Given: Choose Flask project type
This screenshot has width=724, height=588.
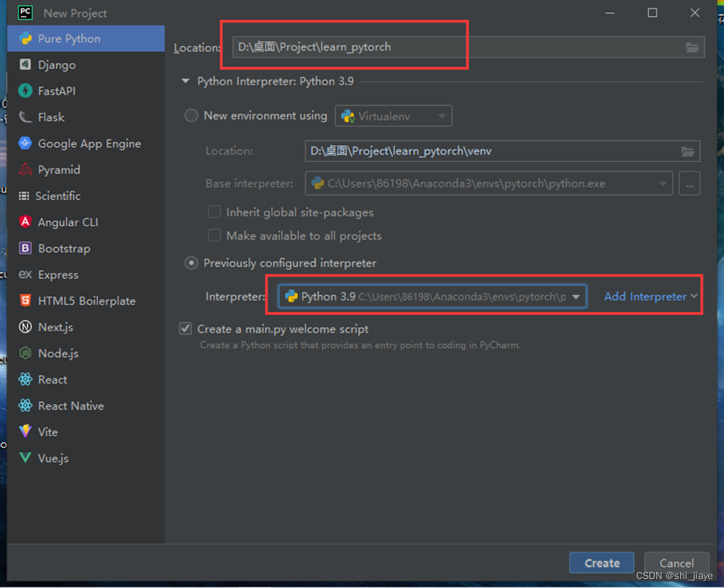Looking at the screenshot, I should click(x=86, y=117).
